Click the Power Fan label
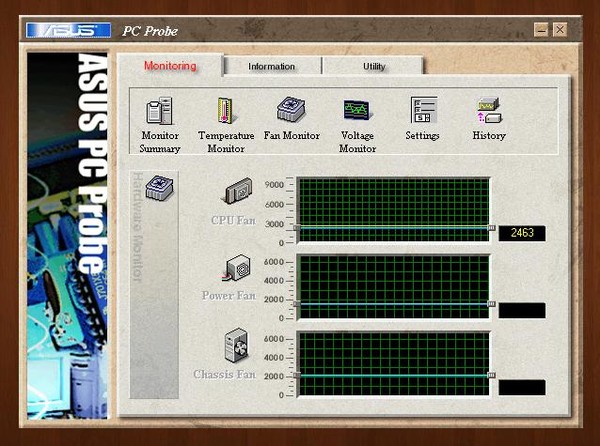600x446 pixels. [228, 296]
